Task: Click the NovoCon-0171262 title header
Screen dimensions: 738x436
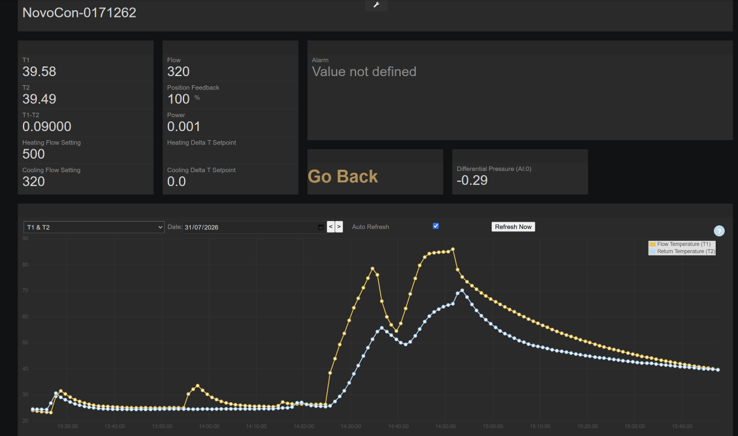Action: [79, 13]
